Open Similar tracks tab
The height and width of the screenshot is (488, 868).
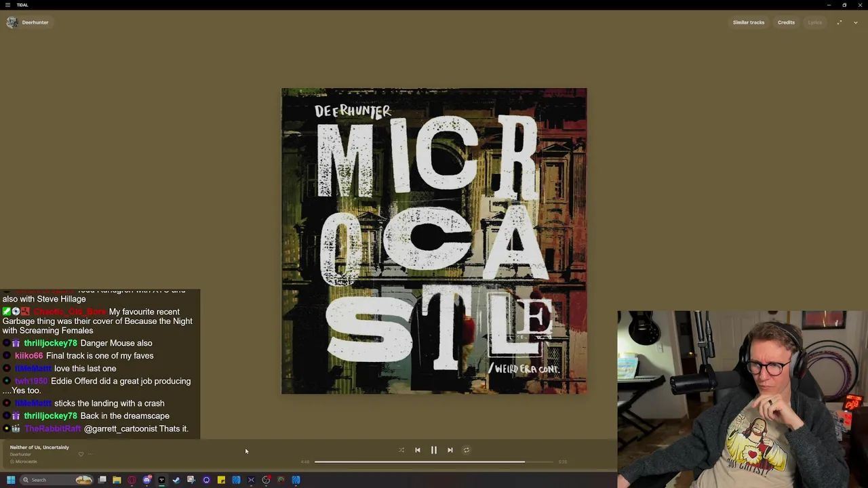click(749, 22)
